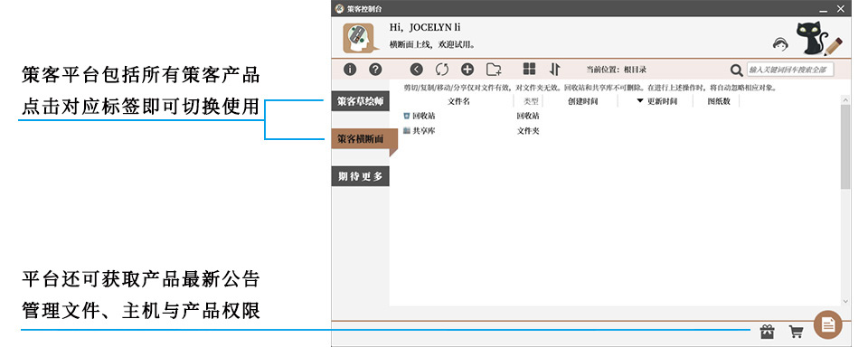Open the gift box icon
Screen dimensions: 868x347
click(767, 332)
